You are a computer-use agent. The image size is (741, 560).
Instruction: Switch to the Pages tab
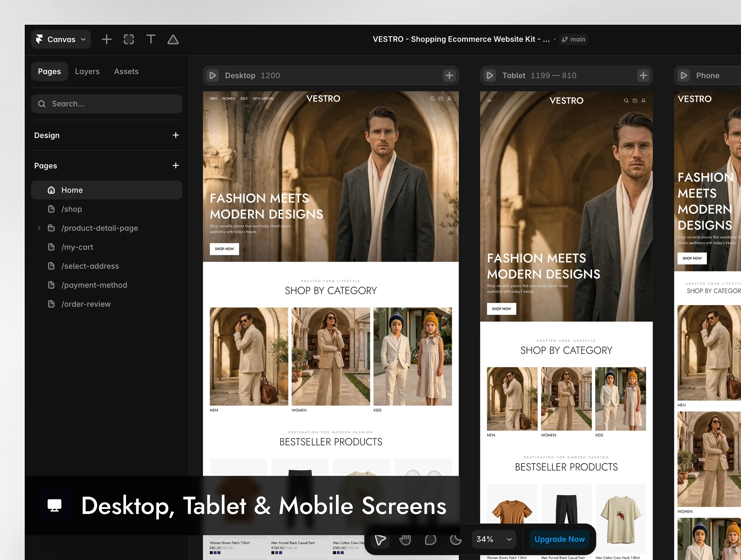click(x=49, y=71)
